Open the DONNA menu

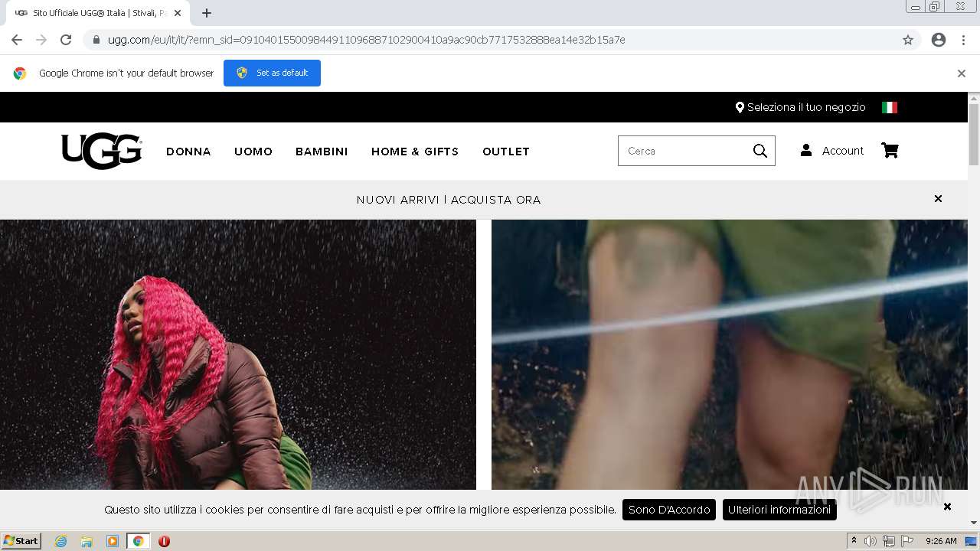click(x=188, y=152)
